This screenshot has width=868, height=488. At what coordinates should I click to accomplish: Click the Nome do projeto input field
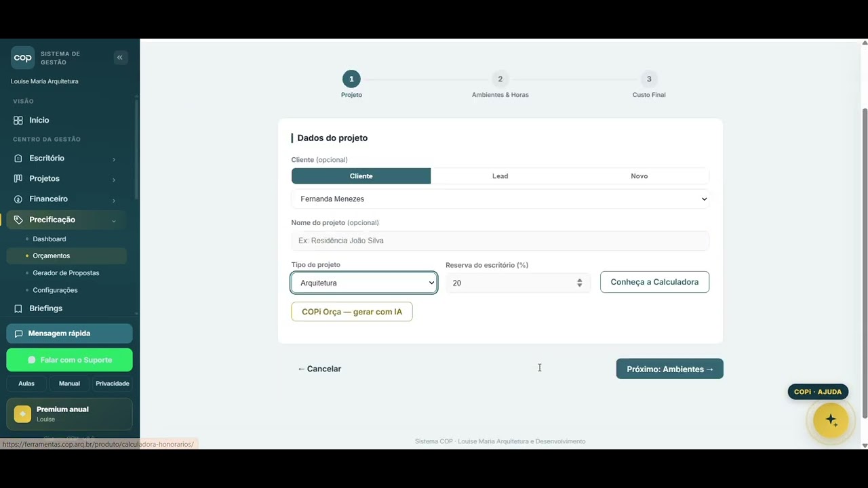pos(500,241)
